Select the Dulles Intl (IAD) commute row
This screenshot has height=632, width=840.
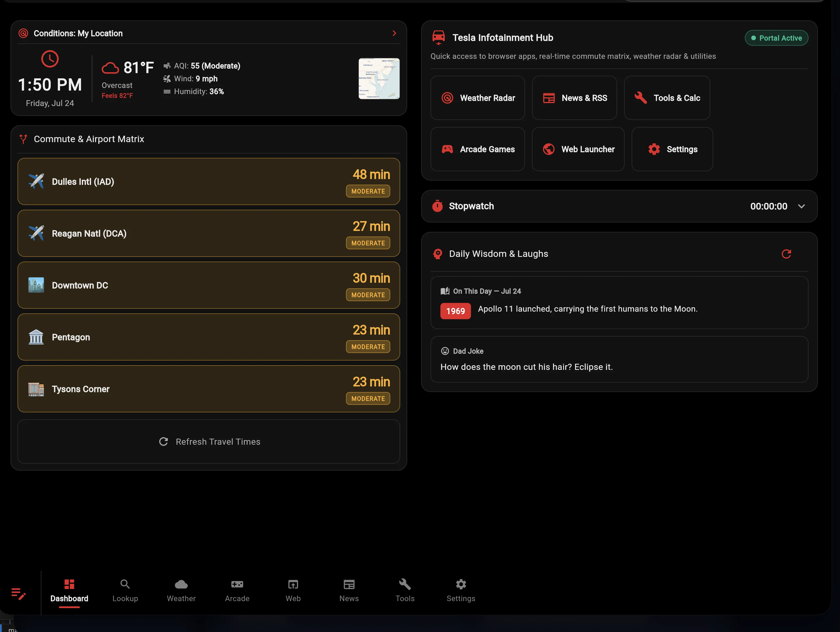208,181
